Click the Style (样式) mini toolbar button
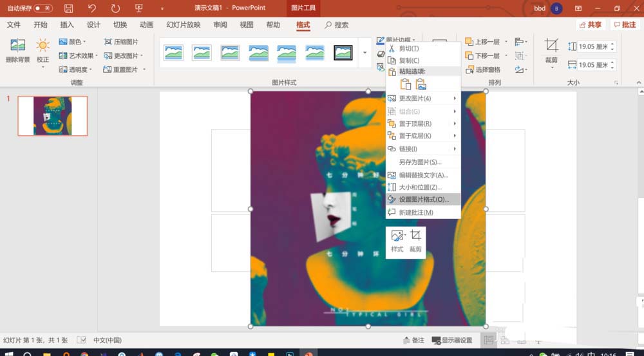644x356 pixels. (x=397, y=241)
